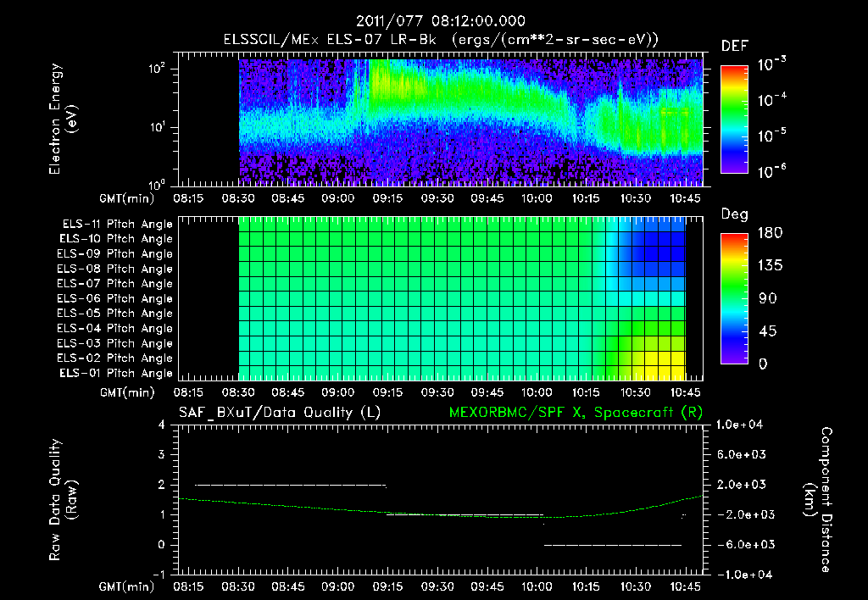Click the -1 tick on the data quality axis
This screenshot has width=868, height=600.
(159, 575)
